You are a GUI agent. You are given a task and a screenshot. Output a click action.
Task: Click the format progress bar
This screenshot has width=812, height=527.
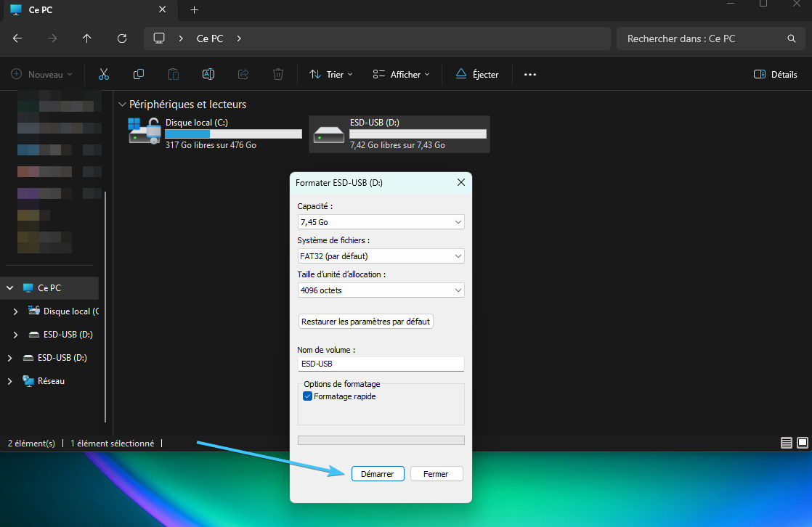[x=381, y=440]
